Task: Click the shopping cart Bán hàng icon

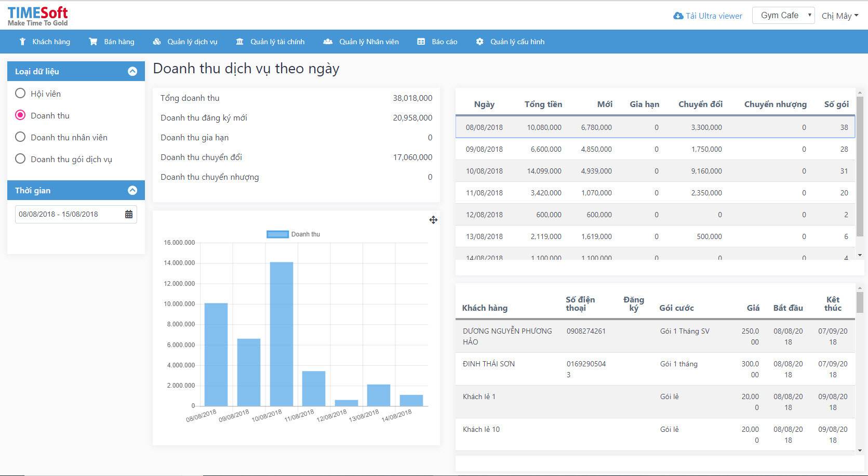Action: tap(93, 42)
